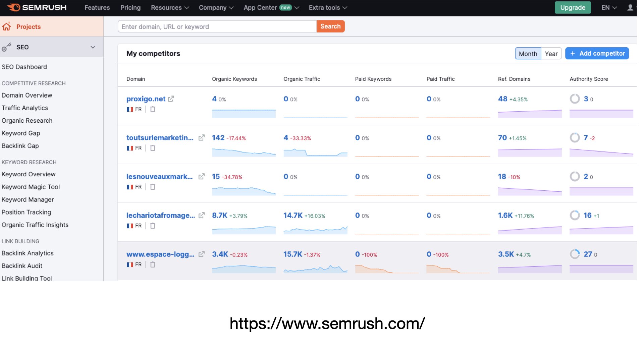Expand the Company menu
The height and width of the screenshot is (362, 644).
216,7
